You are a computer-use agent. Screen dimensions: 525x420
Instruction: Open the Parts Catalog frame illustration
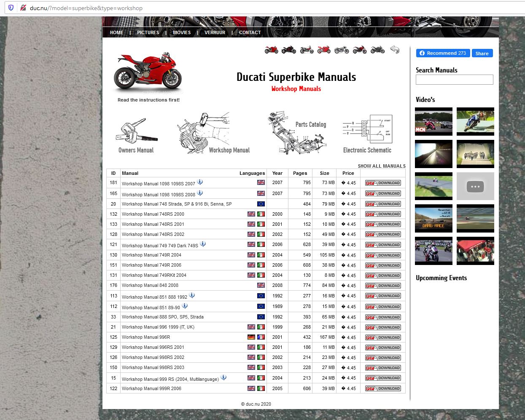[x=298, y=133]
